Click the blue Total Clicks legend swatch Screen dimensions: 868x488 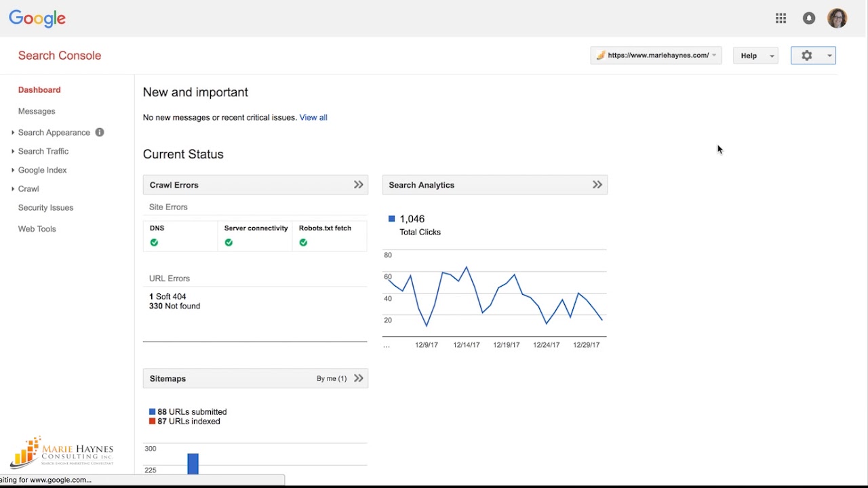pyautogui.click(x=392, y=219)
